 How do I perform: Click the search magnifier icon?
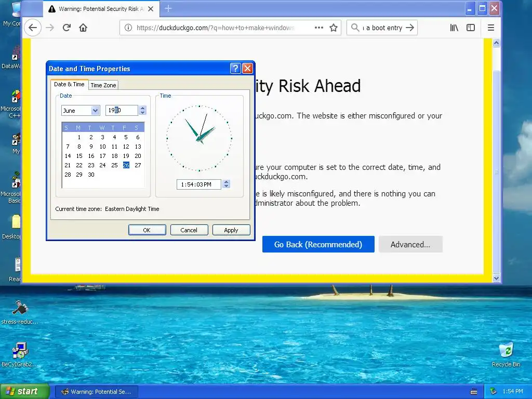[x=355, y=28]
